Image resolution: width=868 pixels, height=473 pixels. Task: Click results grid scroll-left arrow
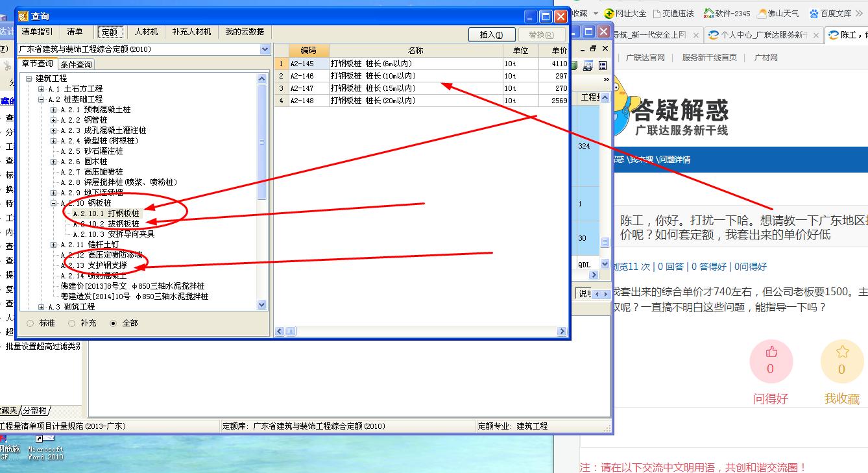coord(280,332)
